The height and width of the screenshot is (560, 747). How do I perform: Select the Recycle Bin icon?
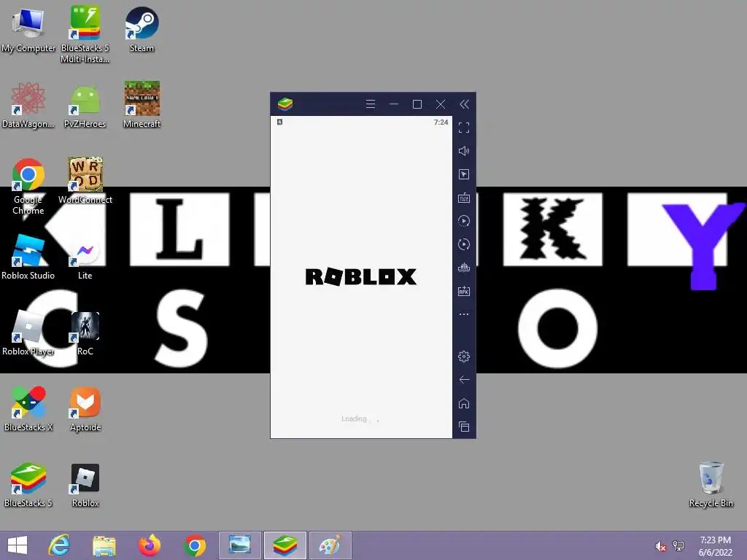pyautogui.click(x=711, y=485)
